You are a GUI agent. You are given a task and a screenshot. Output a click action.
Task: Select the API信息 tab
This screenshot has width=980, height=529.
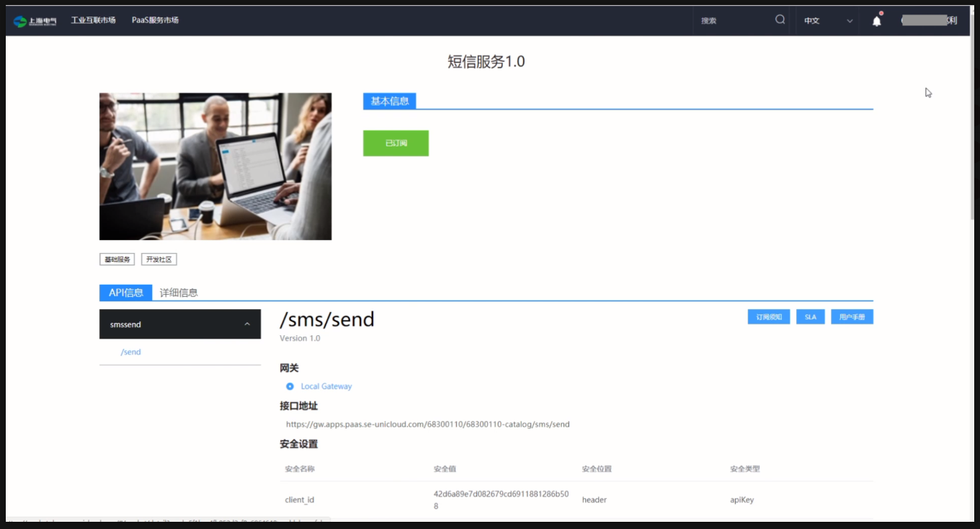coord(127,293)
